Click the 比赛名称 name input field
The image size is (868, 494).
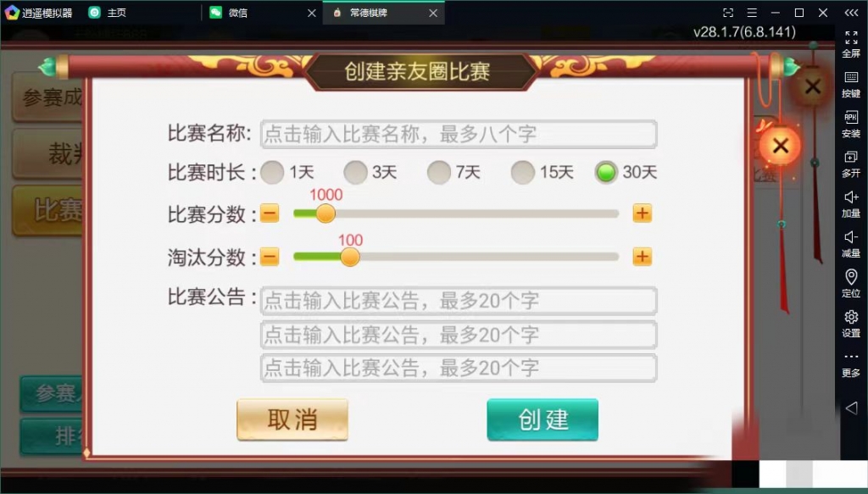tap(459, 135)
